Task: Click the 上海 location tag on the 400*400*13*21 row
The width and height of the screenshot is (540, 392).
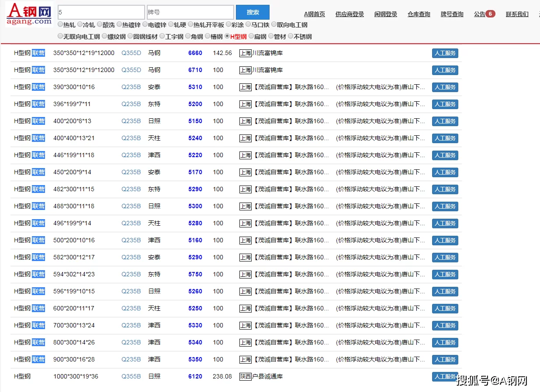Action: [x=246, y=138]
